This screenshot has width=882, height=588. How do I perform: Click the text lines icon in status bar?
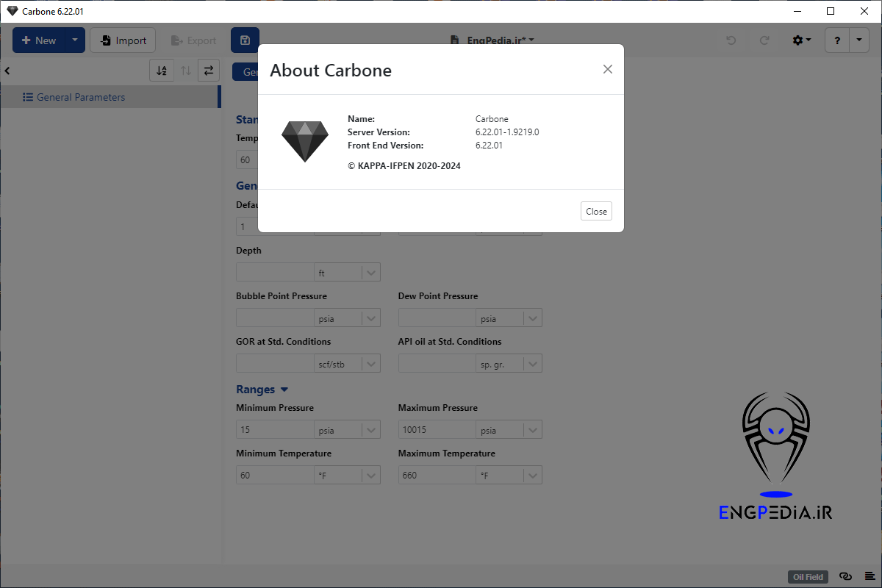pyautogui.click(x=870, y=577)
